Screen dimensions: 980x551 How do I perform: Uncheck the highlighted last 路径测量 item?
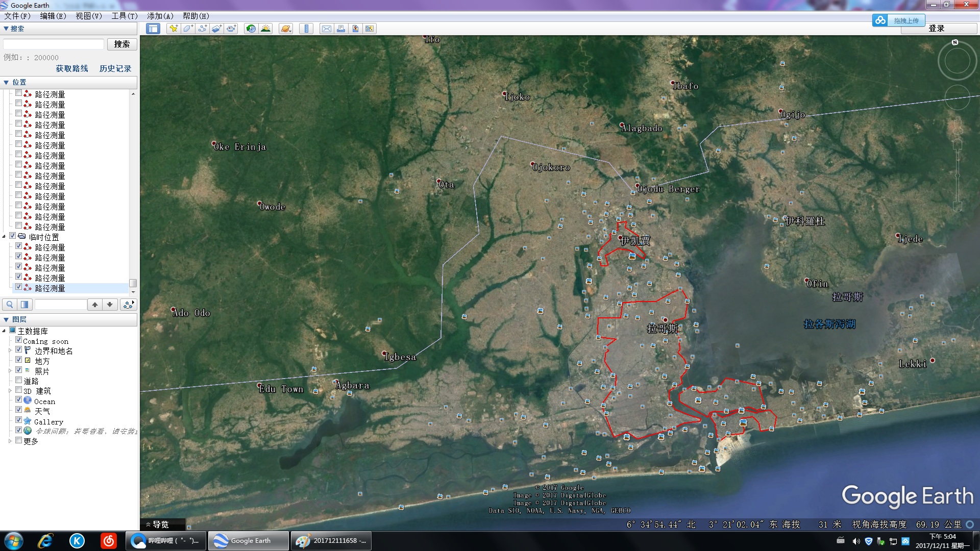pyautogui.click(x=19, y=287)
